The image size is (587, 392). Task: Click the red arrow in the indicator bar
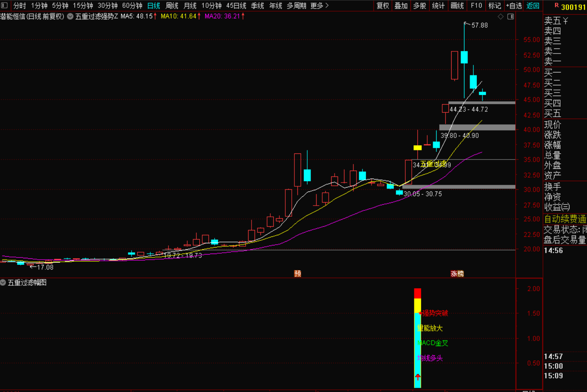(x=418, y=377)
